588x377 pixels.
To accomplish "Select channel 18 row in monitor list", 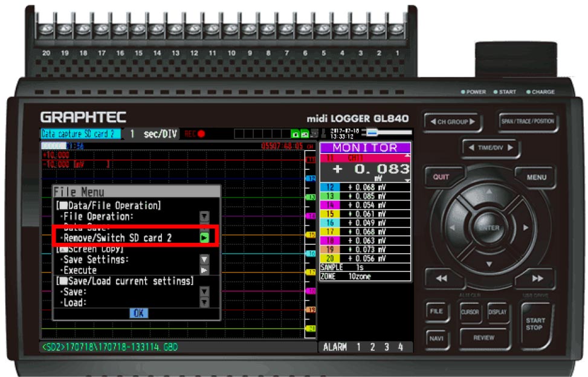I will [365, 240].
